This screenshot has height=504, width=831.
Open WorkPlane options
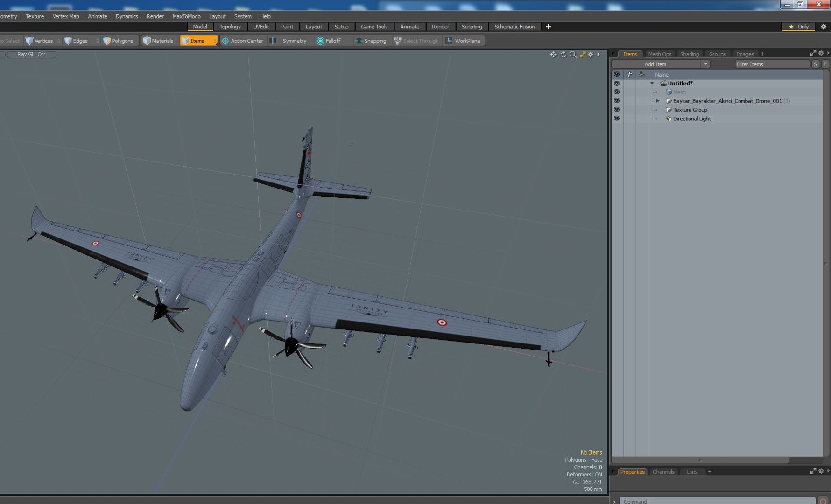tap(463, 41)
